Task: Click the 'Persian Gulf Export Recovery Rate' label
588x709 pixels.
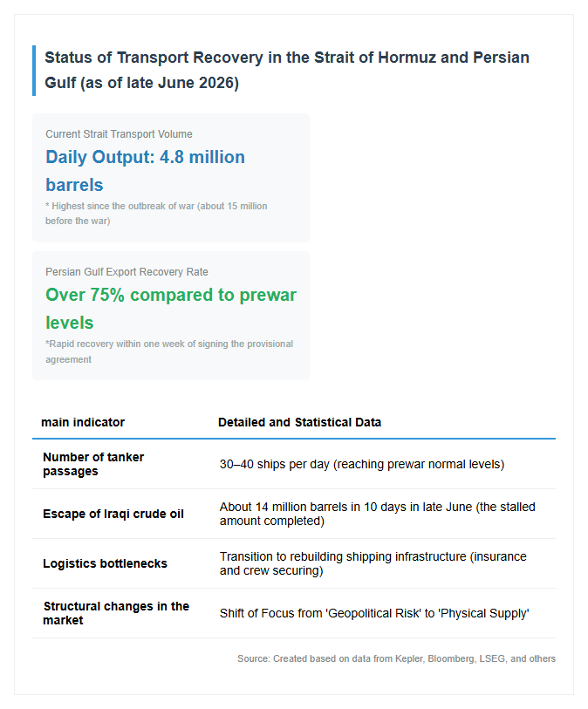Action: [x=126, y=272]
